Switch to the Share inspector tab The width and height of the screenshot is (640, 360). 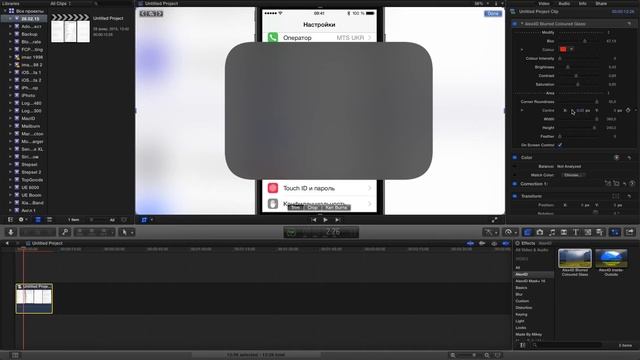coord(601,3)
